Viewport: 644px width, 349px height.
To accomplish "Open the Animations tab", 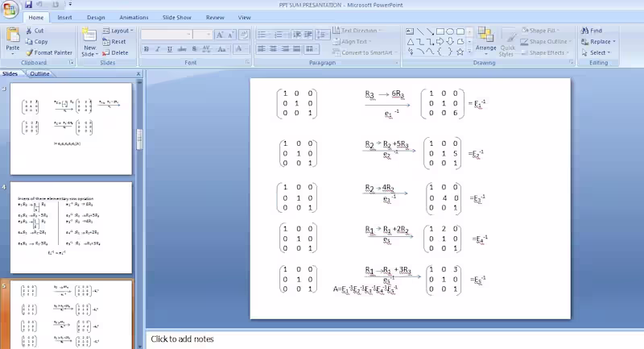I will coord(134,17).
